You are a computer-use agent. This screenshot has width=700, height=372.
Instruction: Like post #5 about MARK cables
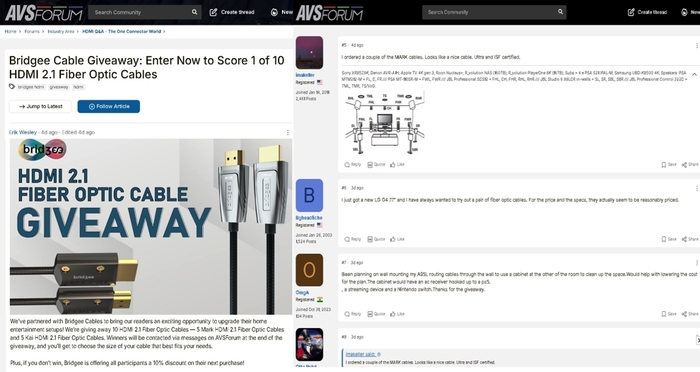397,164
